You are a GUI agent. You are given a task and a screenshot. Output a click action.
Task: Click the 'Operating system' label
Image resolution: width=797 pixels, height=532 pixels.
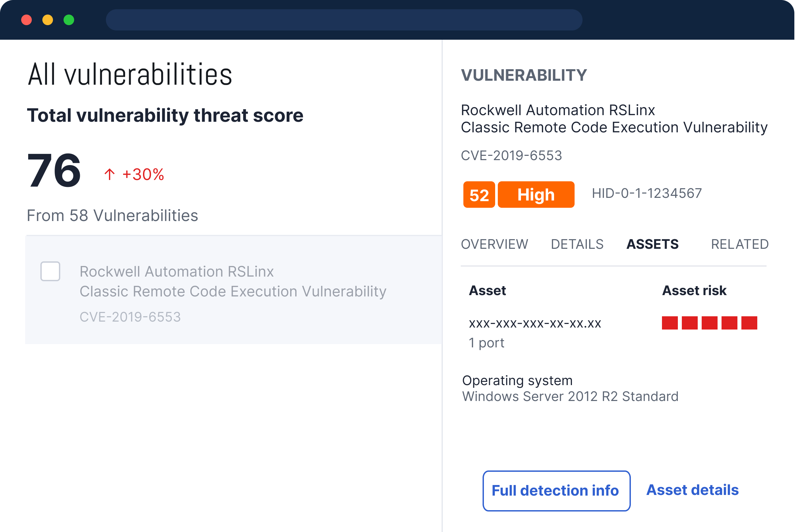coord(517,381)
